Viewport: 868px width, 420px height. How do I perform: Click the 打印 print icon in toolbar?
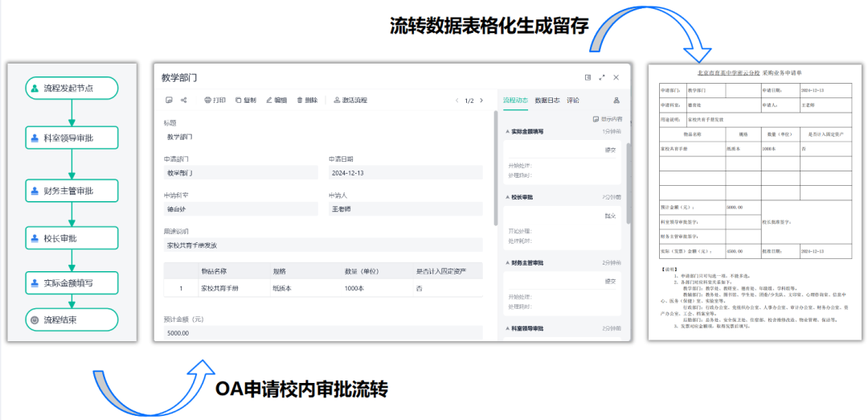(x=215, y=101)
